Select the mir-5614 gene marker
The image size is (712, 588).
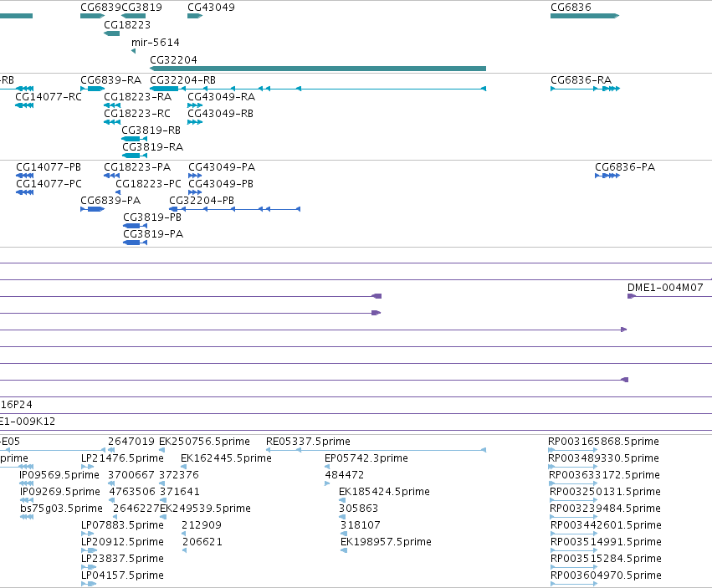tap(134, 51)
